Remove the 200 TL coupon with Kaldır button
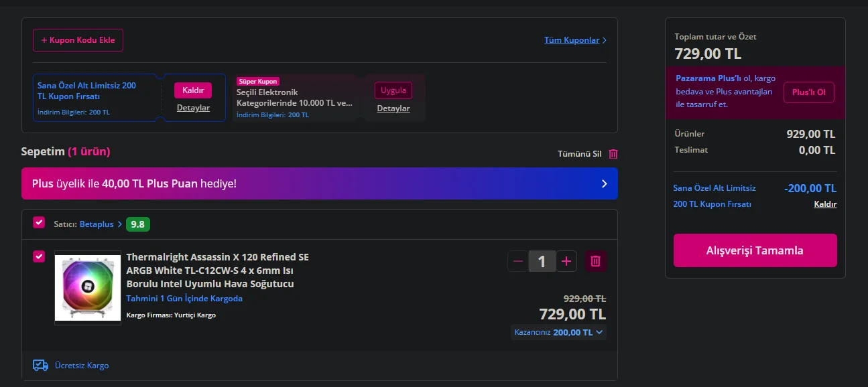 (x=193, y=90)
